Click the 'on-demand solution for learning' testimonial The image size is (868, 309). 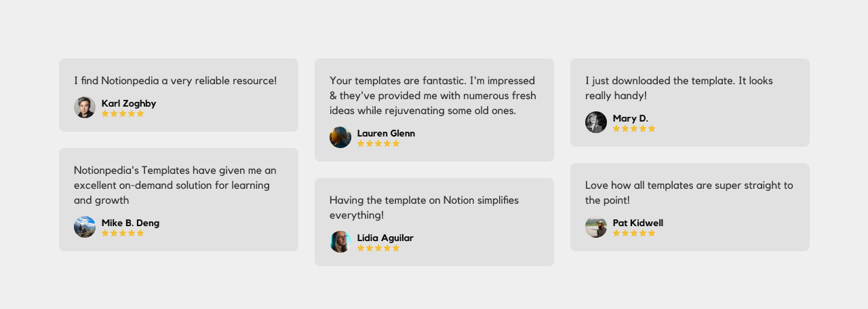coord(175,185)
